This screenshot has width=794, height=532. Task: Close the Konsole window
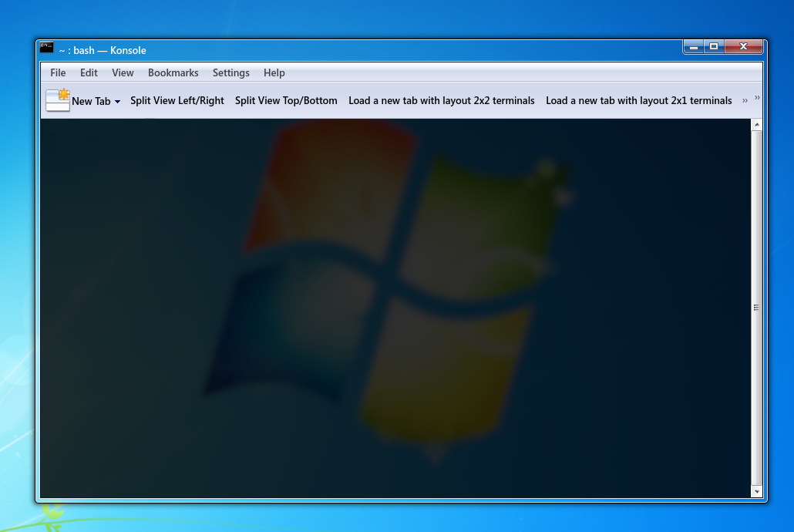[743, 46]
